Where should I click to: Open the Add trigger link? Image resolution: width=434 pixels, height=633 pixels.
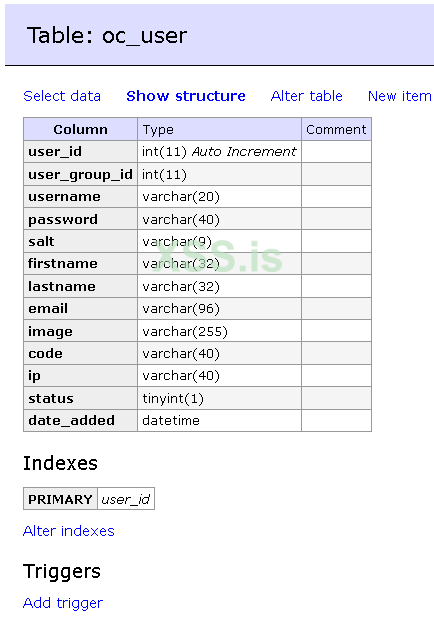63,603
